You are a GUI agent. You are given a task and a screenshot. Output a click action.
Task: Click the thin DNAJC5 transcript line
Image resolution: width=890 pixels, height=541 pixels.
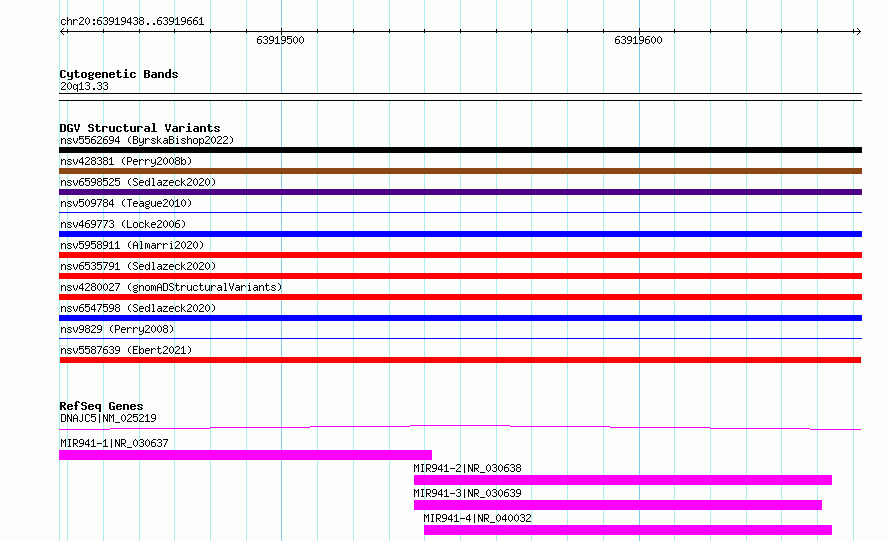point(460,427)
